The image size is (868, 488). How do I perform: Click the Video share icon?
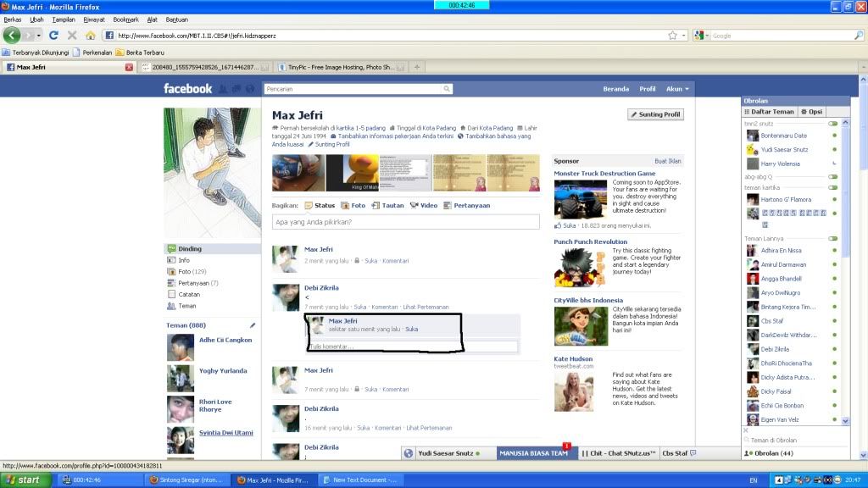414,205
